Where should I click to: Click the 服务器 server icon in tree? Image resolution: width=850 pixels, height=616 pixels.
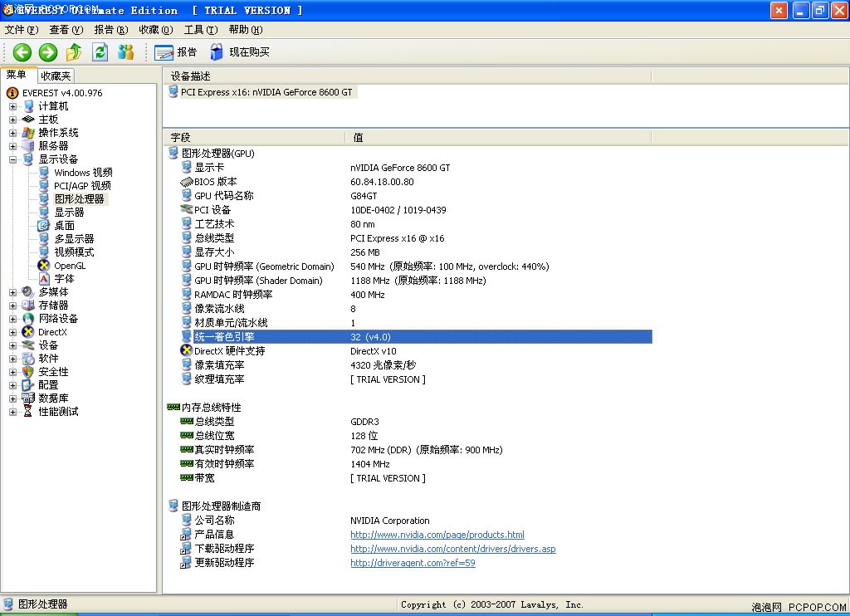(29, 146)
